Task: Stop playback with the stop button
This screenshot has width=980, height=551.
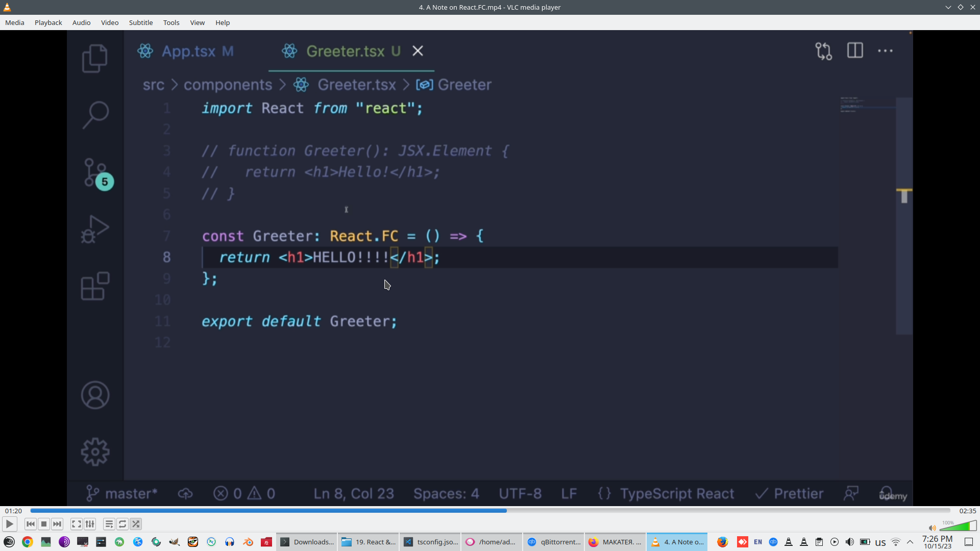Action: click(44, 524)
